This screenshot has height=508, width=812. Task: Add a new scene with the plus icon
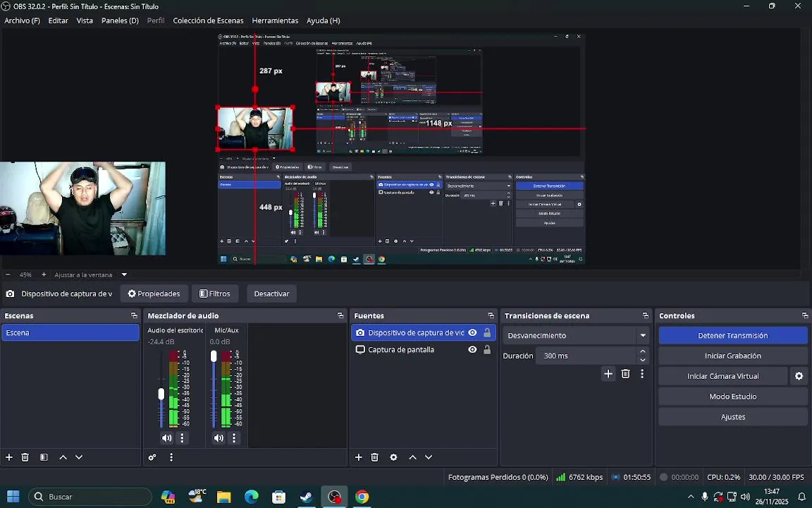point(8,457)
